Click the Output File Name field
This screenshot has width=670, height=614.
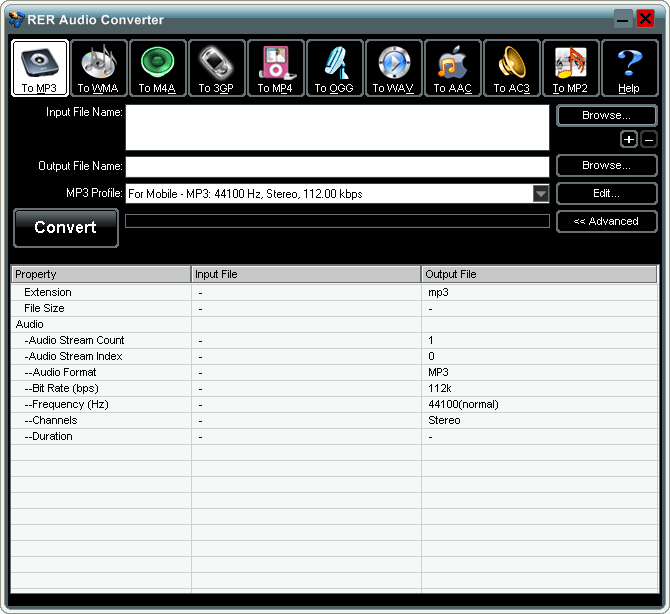(x=337, y=167)
